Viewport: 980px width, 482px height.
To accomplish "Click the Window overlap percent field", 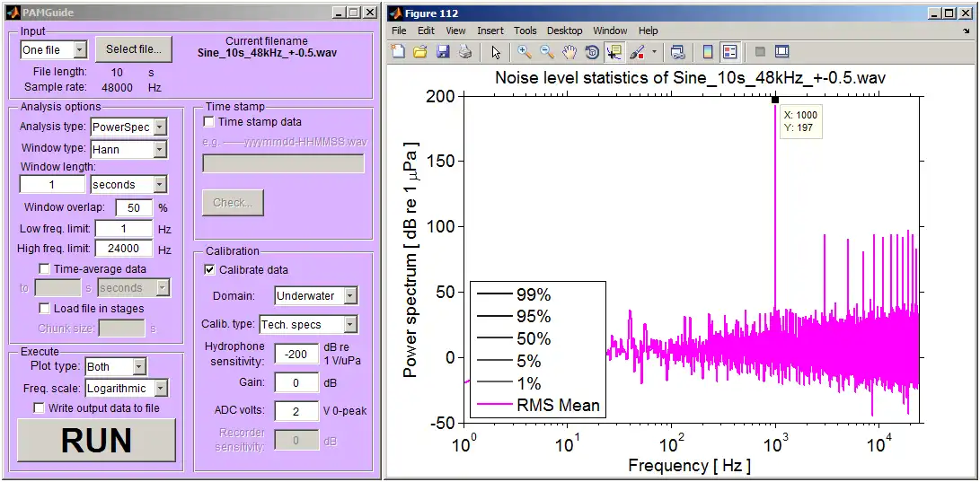I will click(x=134, y=207).
